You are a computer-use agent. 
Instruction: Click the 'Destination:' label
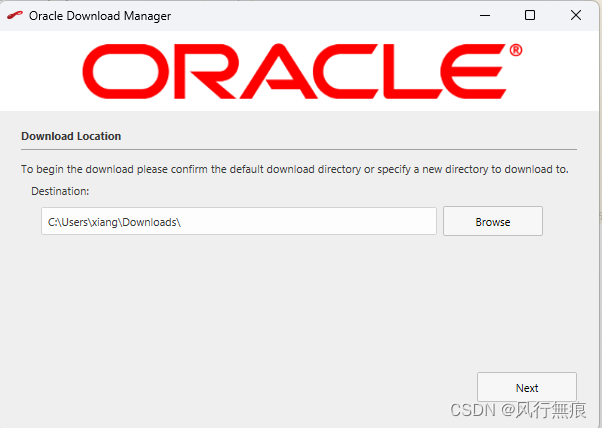click(x=60, y=191)
